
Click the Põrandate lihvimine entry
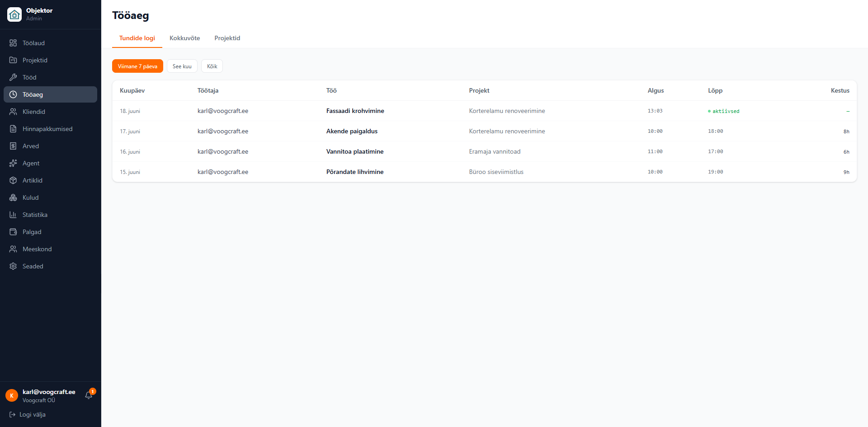pos(355,172)
